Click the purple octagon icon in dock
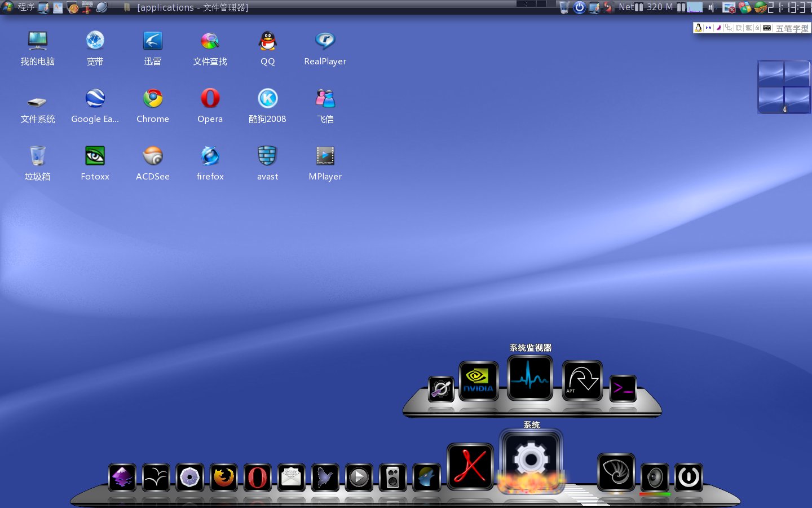This screenshot has height=508, width=812. [x=190, y=478]
